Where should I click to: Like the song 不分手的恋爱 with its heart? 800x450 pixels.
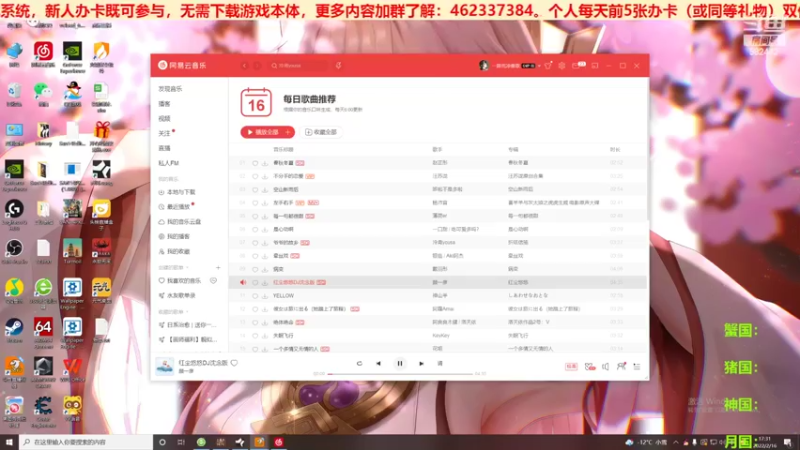click(255, 177)
